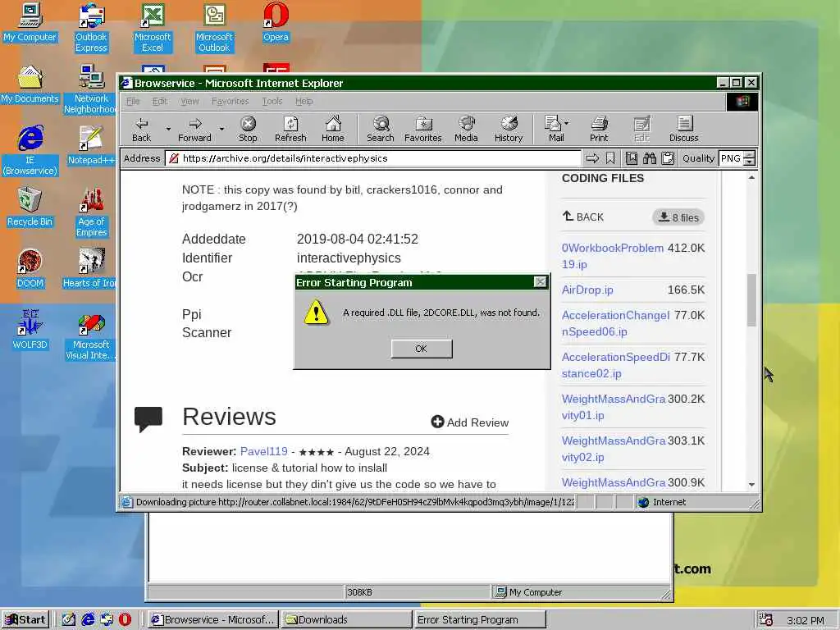Image resolution: width=840 pixels, height=630 pixels.
Task: Open the 0WorkbookProblem19.ip link
Action: click(x=612, y=256)
